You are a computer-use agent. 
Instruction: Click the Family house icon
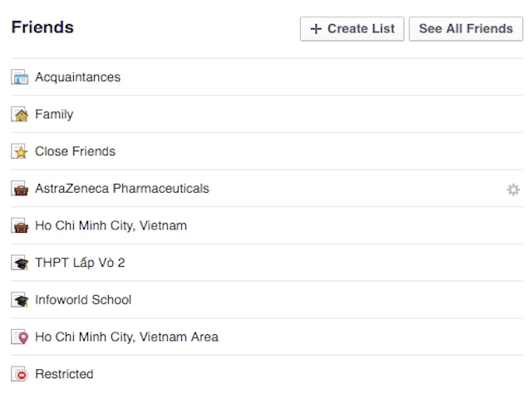click(x=20, y=115)
